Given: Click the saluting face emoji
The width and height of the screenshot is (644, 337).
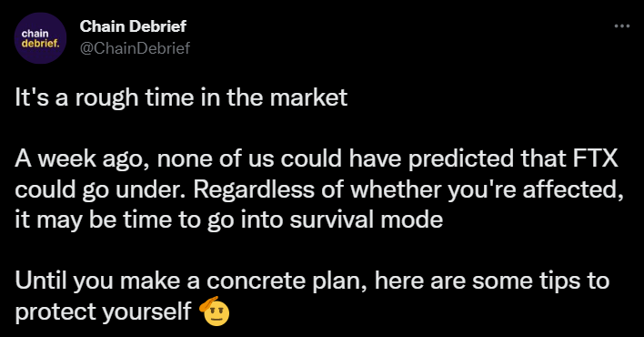Looking at the screenshot, I should (x=215, y=311).
